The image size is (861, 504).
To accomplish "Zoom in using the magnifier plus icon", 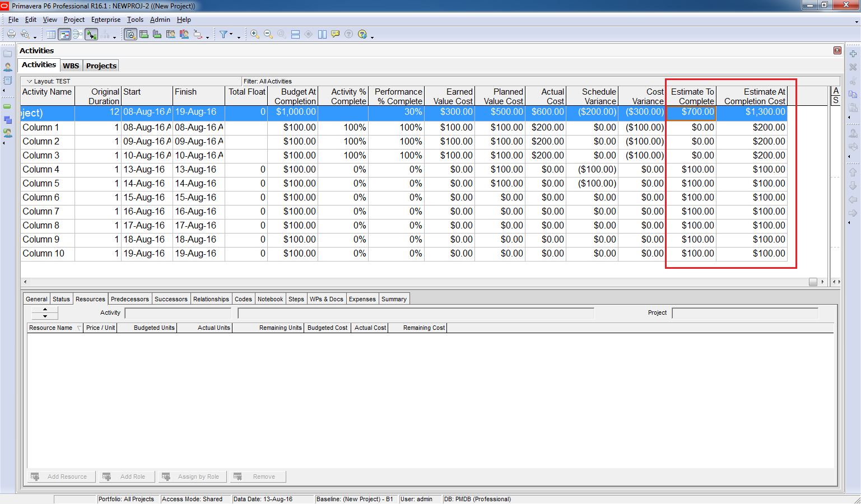I will [x=254, y=34].
